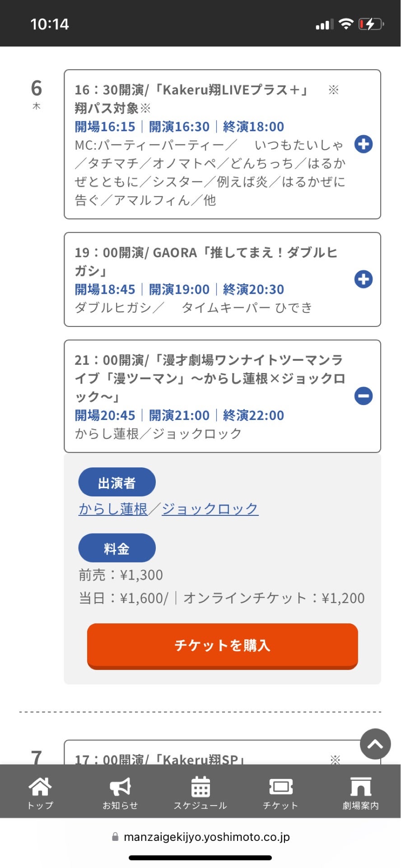Tap the cellular signal strength icon
This screenshot has height=868, width=401.
point(324,24)
